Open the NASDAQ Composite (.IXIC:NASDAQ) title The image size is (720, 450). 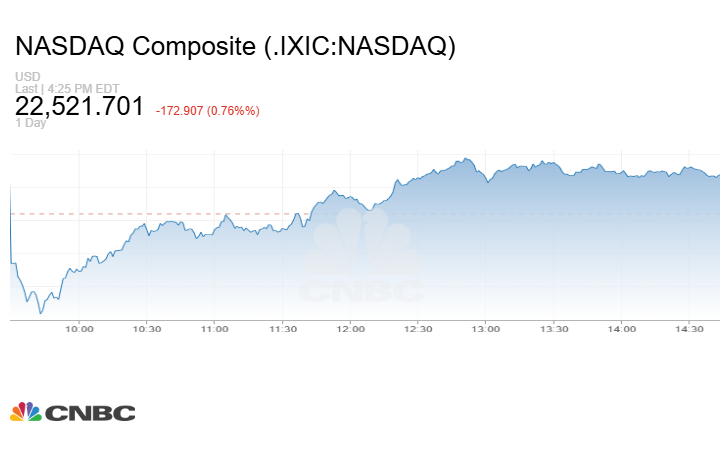point(235,47)
